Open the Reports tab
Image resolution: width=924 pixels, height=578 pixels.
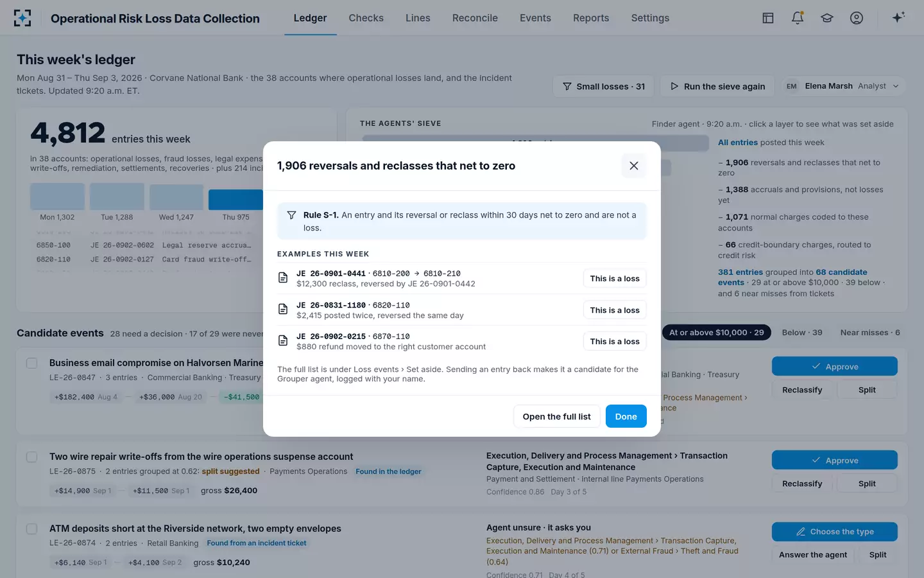pyautogui.click(x=591, y=18)
